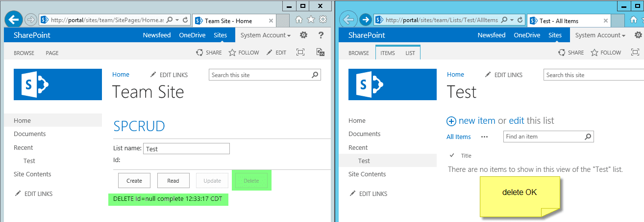The width and height of the screenshot is (644, 222).
Task: Click search icon in Team Site search box
Action: (315, 75)
